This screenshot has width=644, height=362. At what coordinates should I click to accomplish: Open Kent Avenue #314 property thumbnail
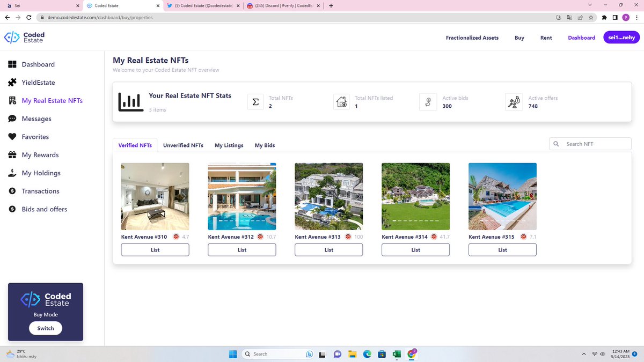[x=416, y=196]
